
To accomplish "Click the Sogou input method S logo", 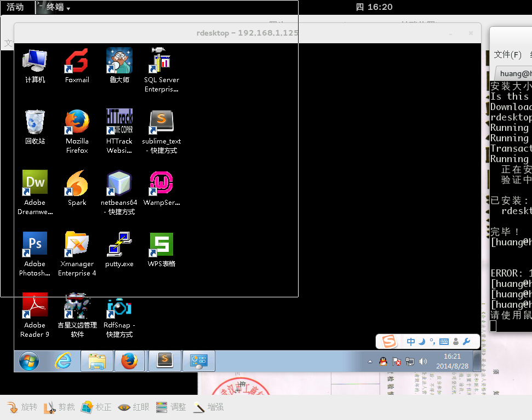I will (x=389, y=341).
